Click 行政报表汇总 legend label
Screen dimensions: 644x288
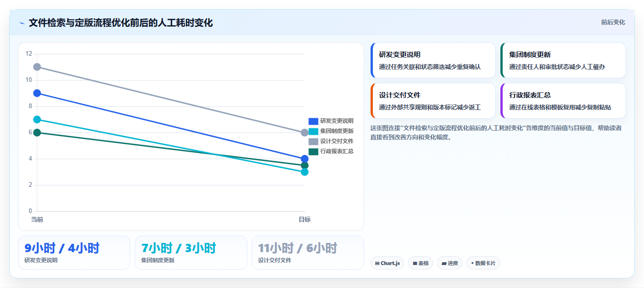337,151
